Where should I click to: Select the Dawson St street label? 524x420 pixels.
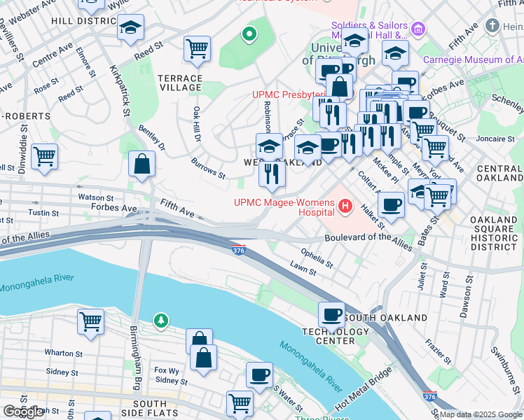pyautogui.click(x=467, y=297)
